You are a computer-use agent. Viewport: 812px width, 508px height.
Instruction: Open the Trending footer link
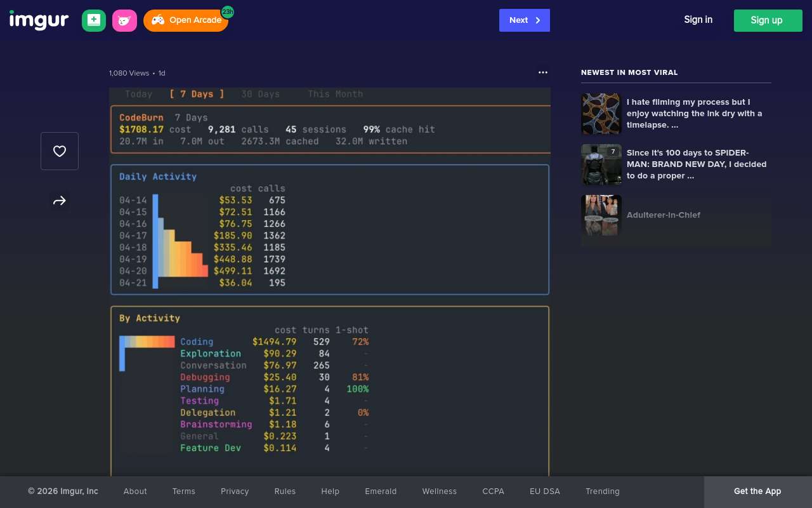coord(602,491)
